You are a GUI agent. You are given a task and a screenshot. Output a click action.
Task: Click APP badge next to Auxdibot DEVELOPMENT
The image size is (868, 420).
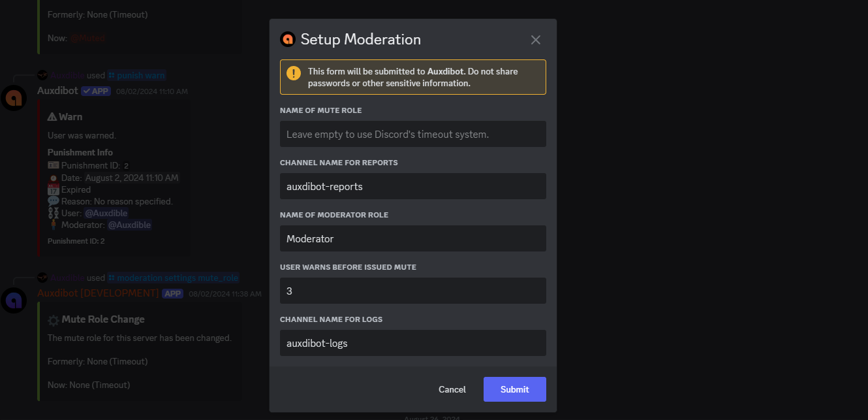point(173,293)
